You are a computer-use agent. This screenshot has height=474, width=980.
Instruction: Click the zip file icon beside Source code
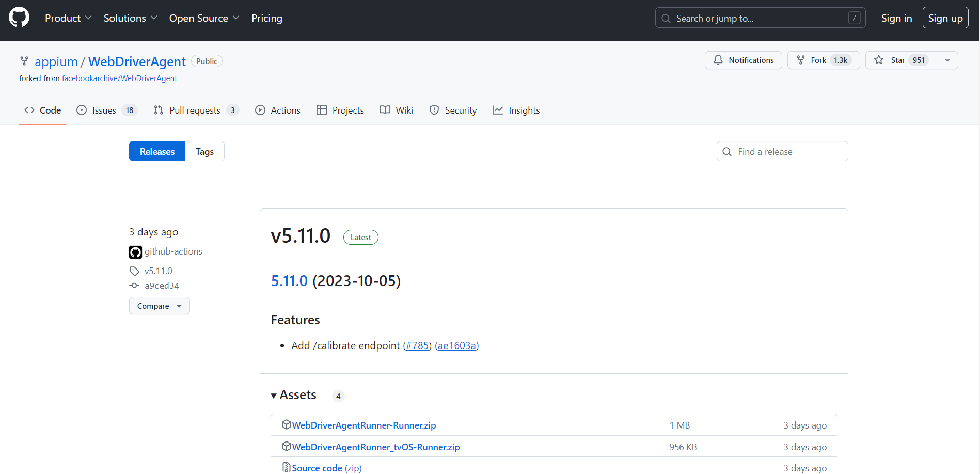(287, 467)
